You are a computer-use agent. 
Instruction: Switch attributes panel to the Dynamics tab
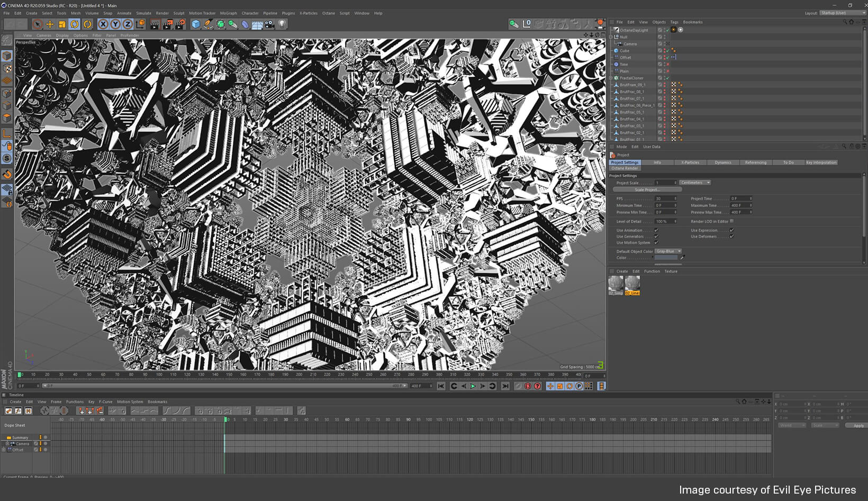724,162
